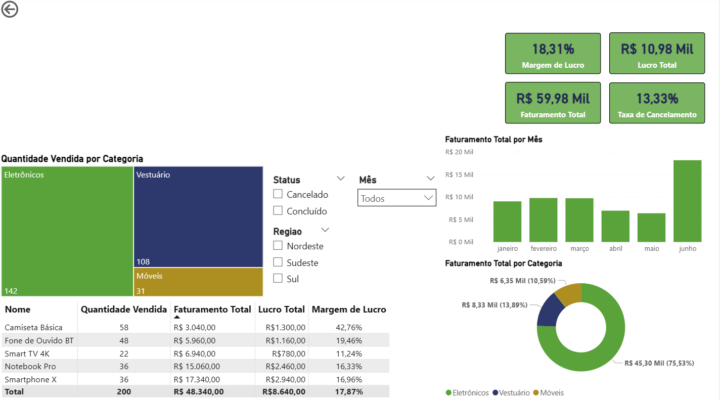Check the Sul region checkbox
This screenshot has height=401, width=720.
pos(278,278)
